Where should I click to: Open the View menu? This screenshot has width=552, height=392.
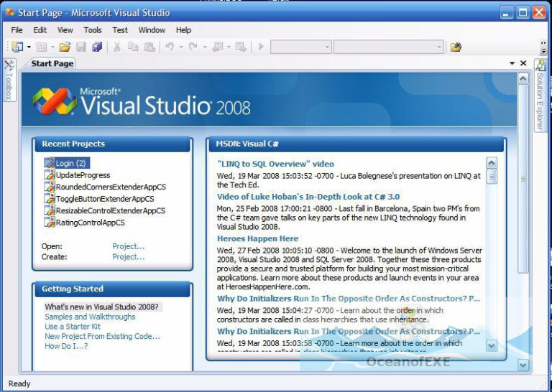coord(65,30)
